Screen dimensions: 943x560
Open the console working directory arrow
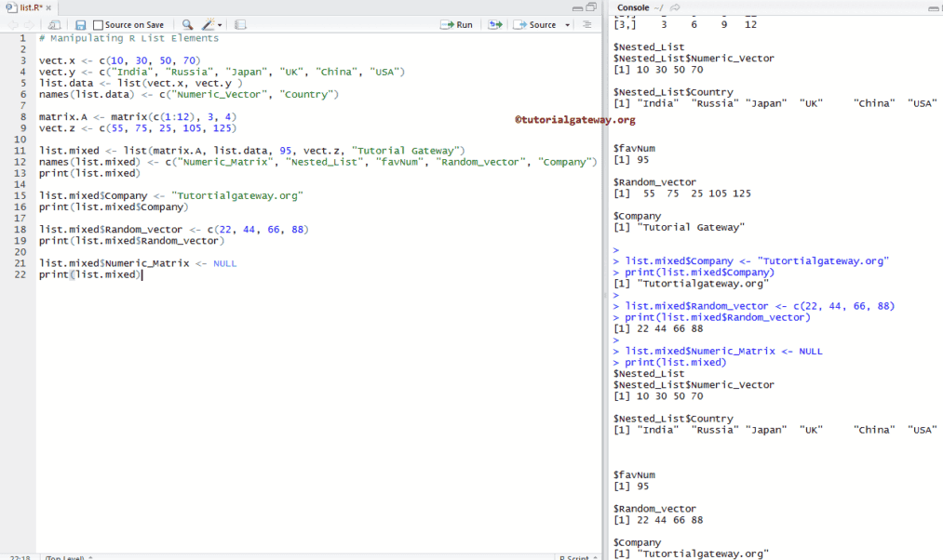[675, 7]
